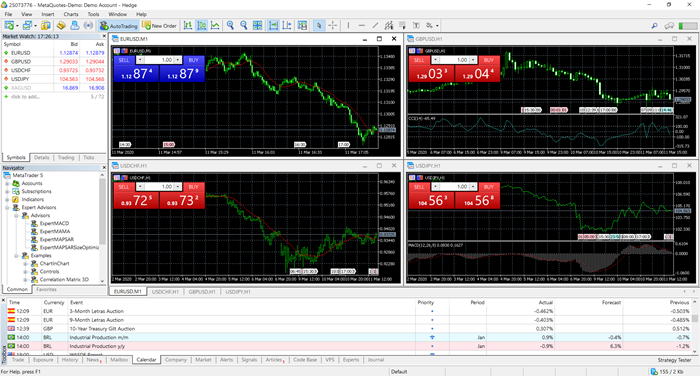Click the New Order button

159,26
